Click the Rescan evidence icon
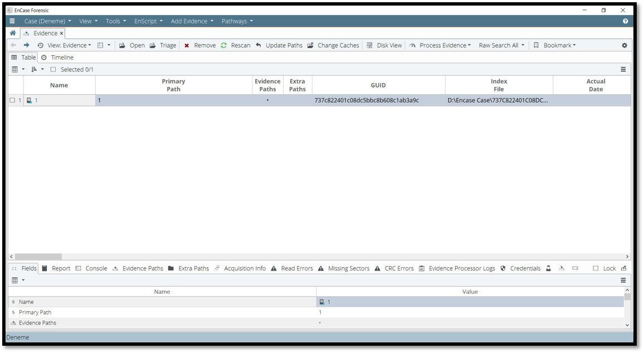 224,46
